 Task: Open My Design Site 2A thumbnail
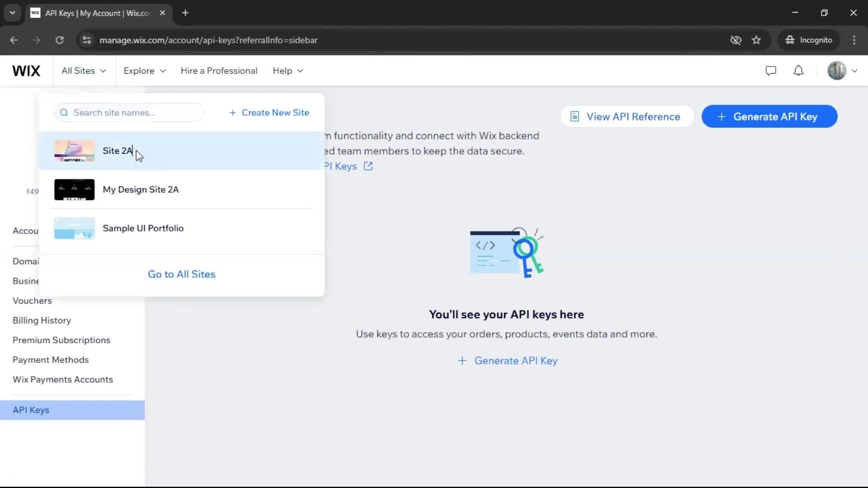tap(75, 190)
